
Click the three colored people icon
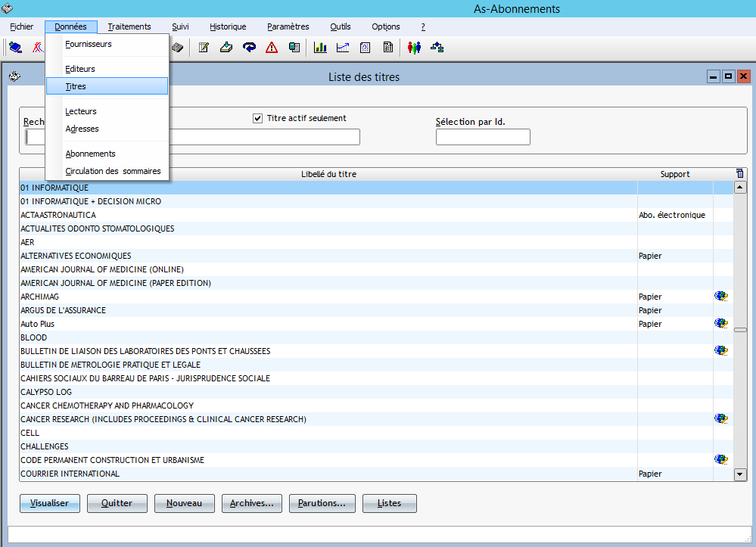pos(414,47)
